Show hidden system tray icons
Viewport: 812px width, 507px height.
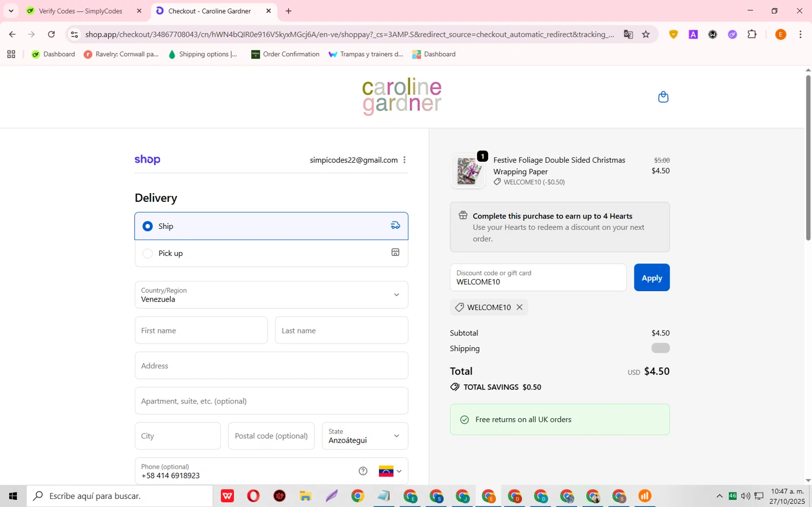[719, 496]
